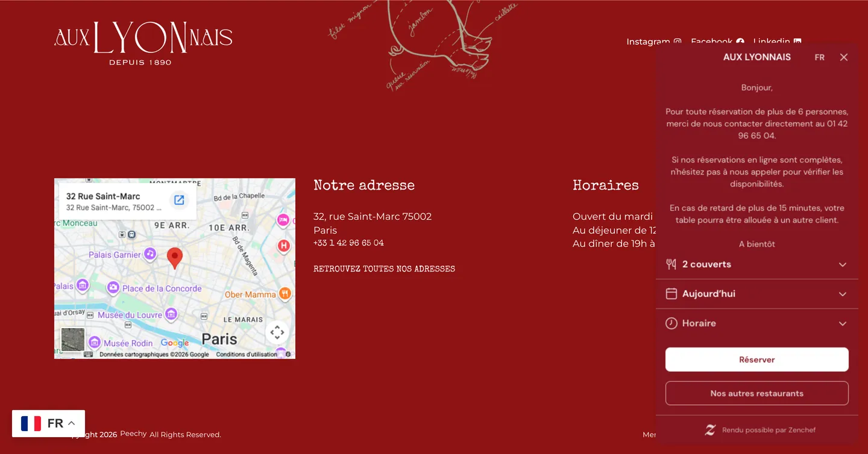
Task: Open the map's Conditions d'utilisation link
Action: pos(247,355)
